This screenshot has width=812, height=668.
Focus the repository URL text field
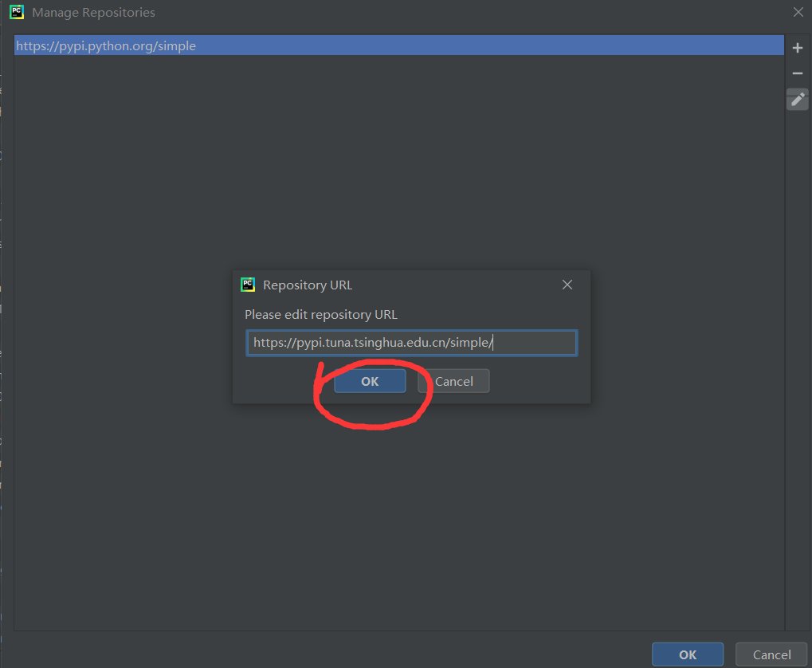412,343
